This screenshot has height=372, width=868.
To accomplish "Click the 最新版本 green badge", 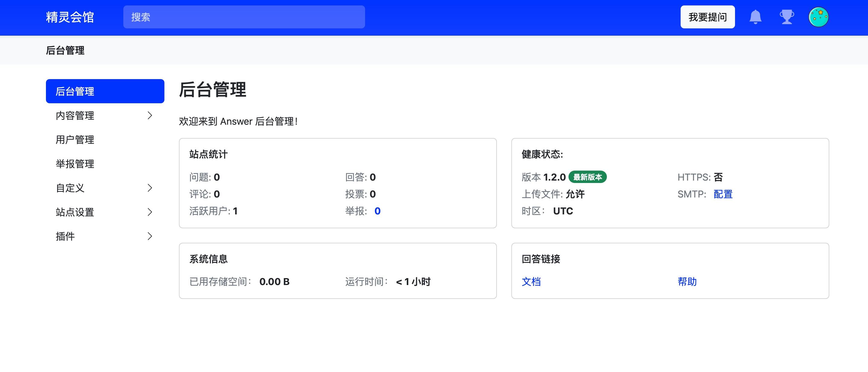I will click(587, 177).
